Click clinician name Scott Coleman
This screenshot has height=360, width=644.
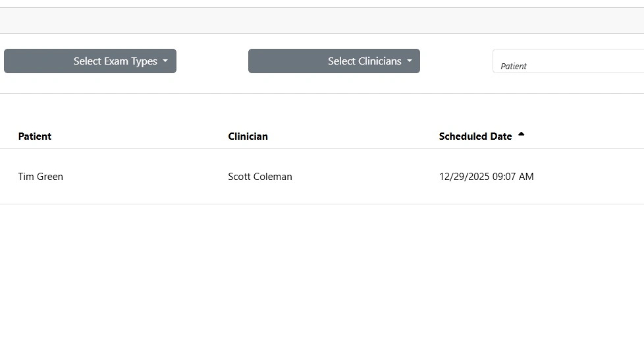[260, 177]
